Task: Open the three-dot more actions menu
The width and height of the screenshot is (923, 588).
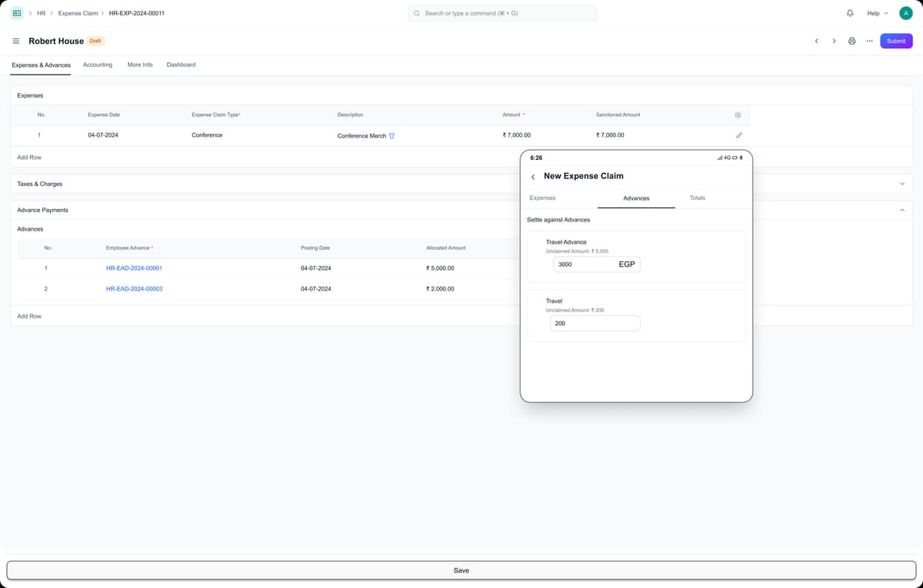Action: coord(869,41)
